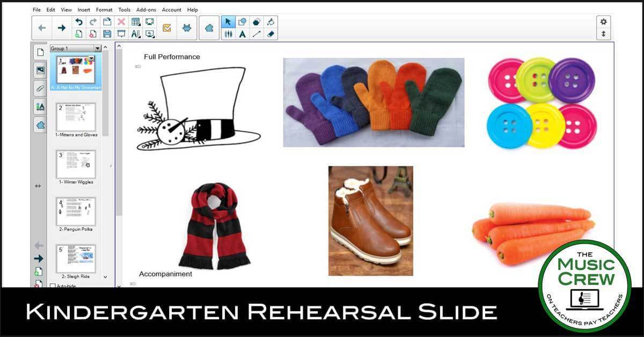Open the Help menu
644x337 pixels.
coord(192,10)
